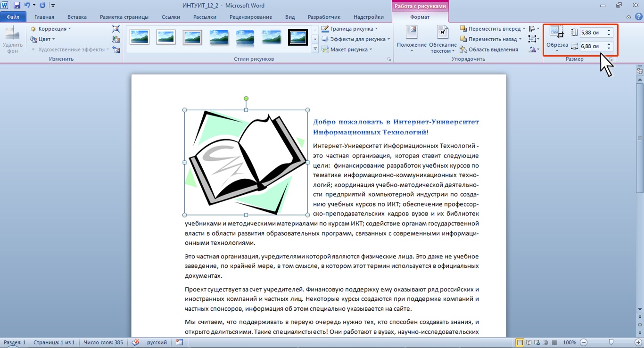Open the Разработчик tab

pyautogui.click(x=324, y=17)
